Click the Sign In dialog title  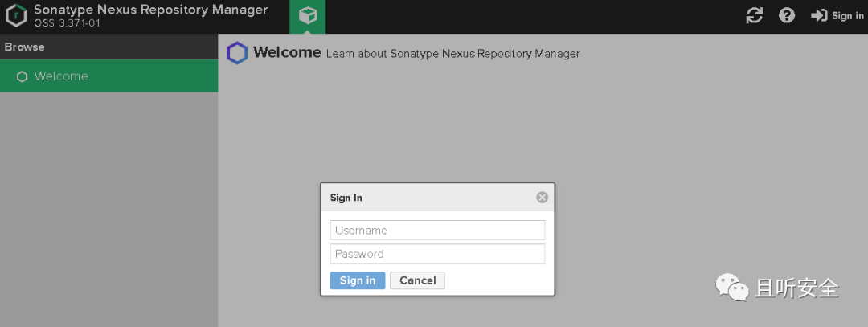(346, 198)
